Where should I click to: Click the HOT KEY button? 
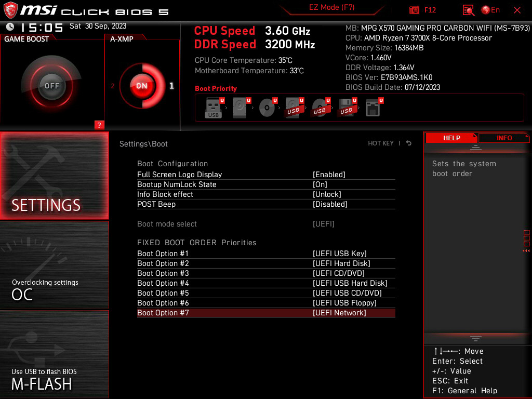(381, 143)
